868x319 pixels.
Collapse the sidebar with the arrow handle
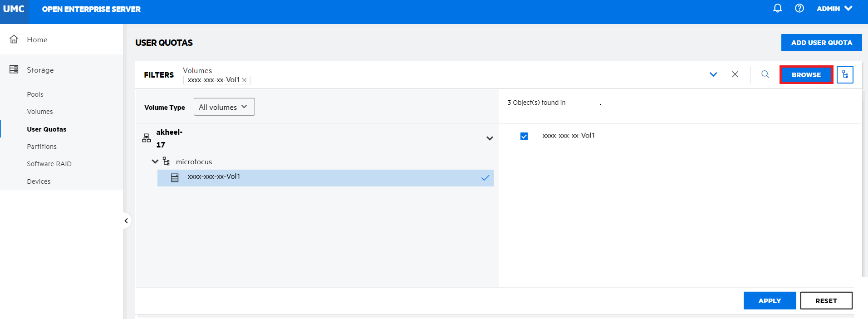(x=126, y=221)
